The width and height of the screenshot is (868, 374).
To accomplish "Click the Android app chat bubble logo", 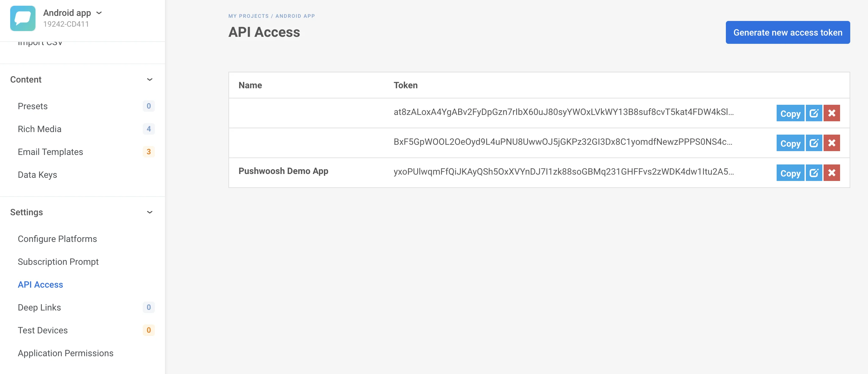I will coord(23,18).
